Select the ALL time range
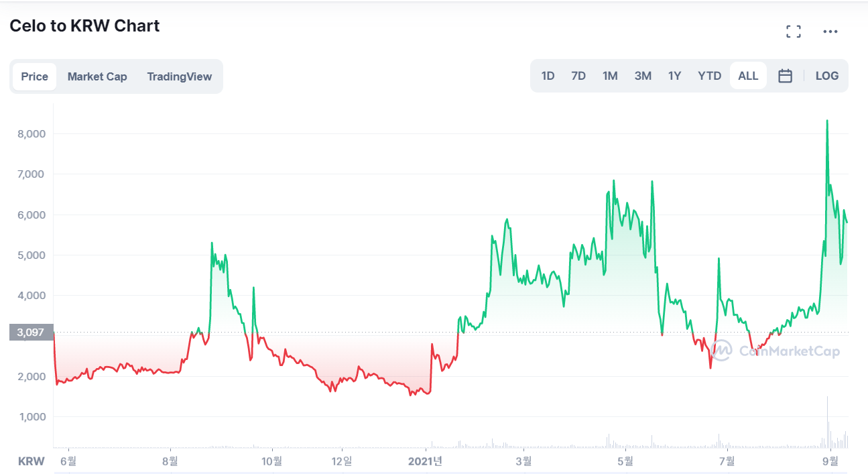This screenshot has width=868, height=474. [x=748, y=76]
